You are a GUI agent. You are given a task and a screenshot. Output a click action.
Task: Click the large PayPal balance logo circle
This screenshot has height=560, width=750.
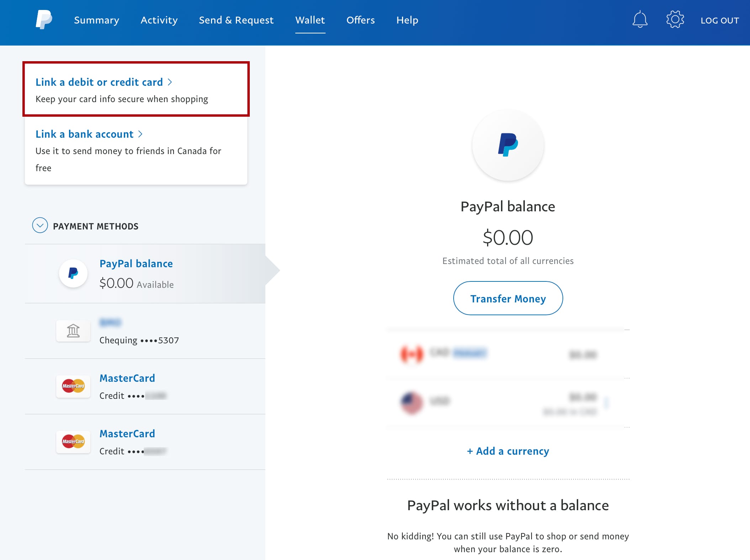point(508,145)
